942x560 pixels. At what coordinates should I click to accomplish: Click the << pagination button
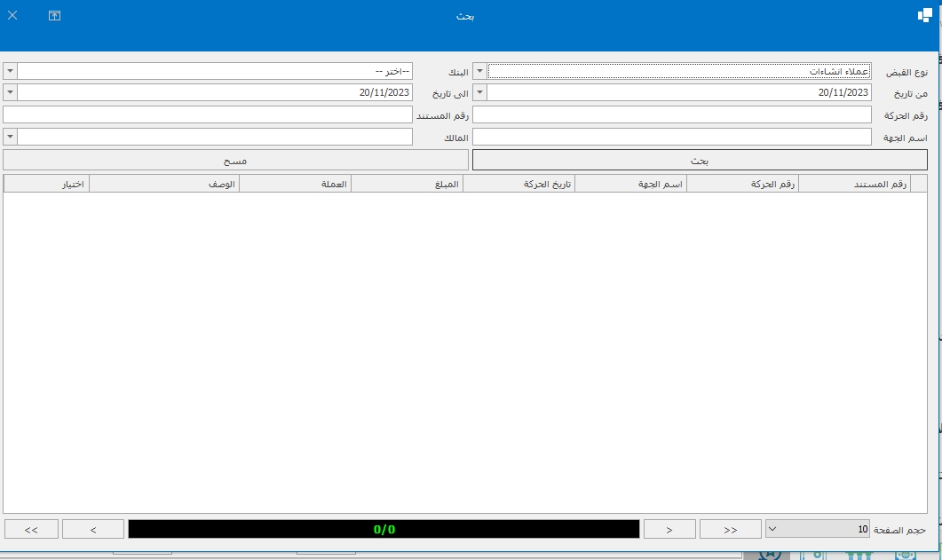click(730, 529)
